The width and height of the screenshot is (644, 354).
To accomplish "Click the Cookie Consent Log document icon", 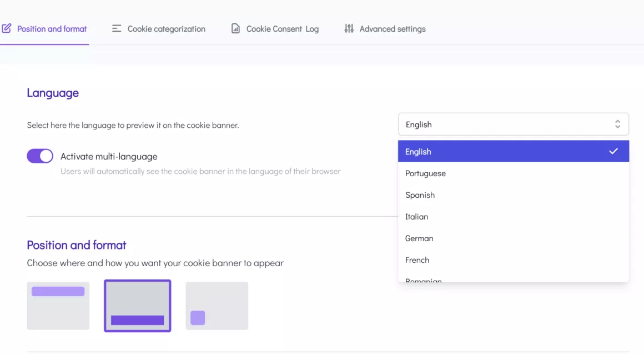I will pos(236,28).
